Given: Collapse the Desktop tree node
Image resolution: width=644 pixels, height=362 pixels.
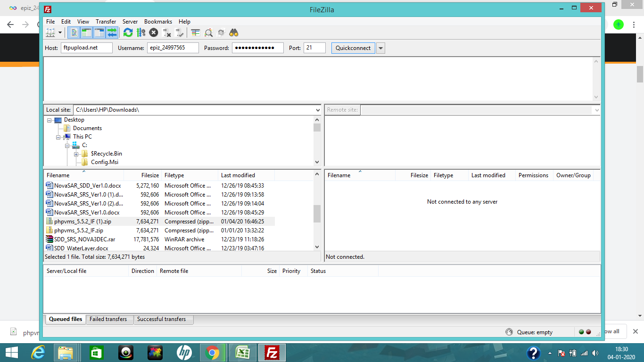Looking at the screenshot, I should click(x=49, y=120).
